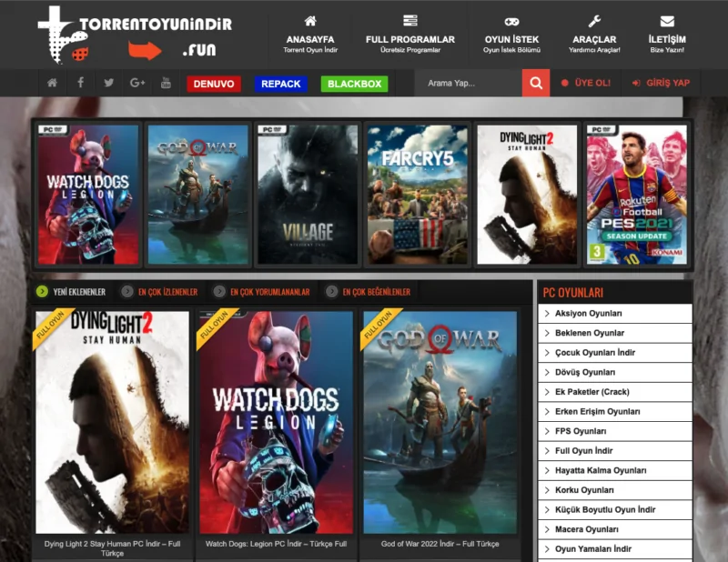Expand the Ek Paketler (Crack) chevron
This screenshot has height=562, width=728.
(x=547, y=392)
